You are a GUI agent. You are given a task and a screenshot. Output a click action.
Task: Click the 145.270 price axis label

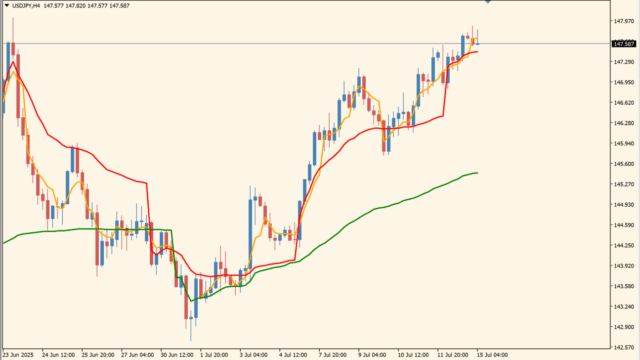click(x=624, y=184)
